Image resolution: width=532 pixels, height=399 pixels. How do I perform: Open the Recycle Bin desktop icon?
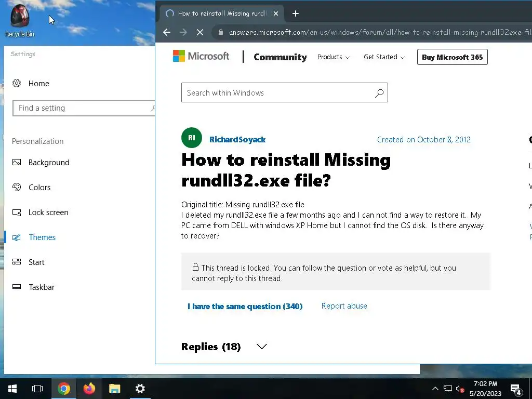[x=20, y=21]
